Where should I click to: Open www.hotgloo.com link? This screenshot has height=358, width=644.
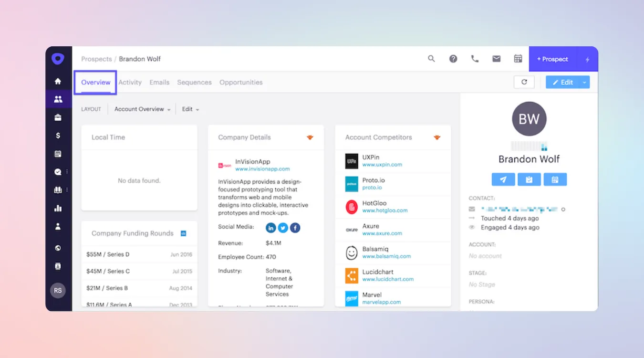tap(385, 211)
